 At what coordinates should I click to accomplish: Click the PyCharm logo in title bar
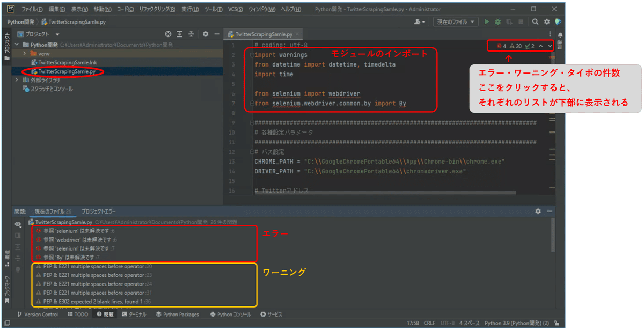pos(11,9)
